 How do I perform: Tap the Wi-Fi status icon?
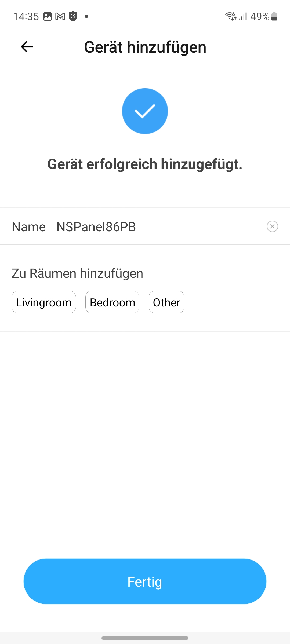231,17
